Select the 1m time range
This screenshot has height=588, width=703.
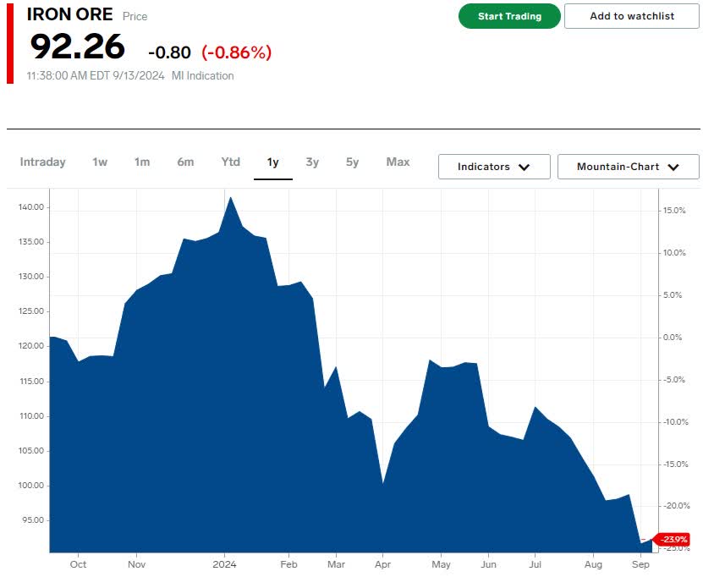click(142, 162)
